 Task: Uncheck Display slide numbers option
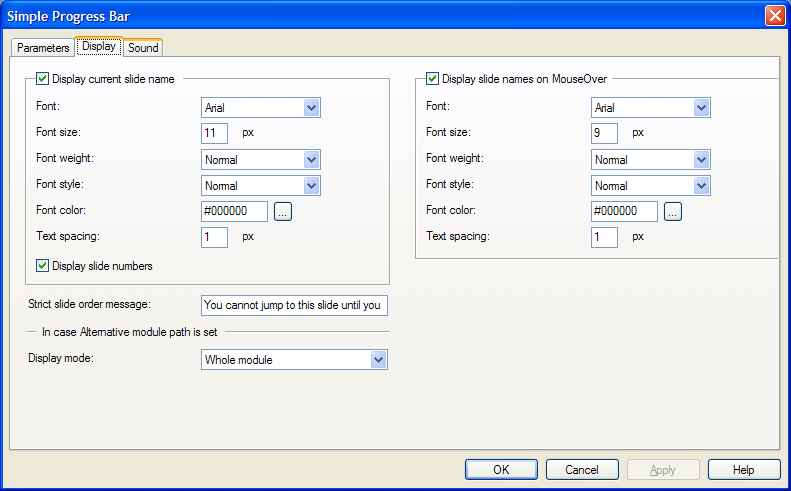pos(43,266)
